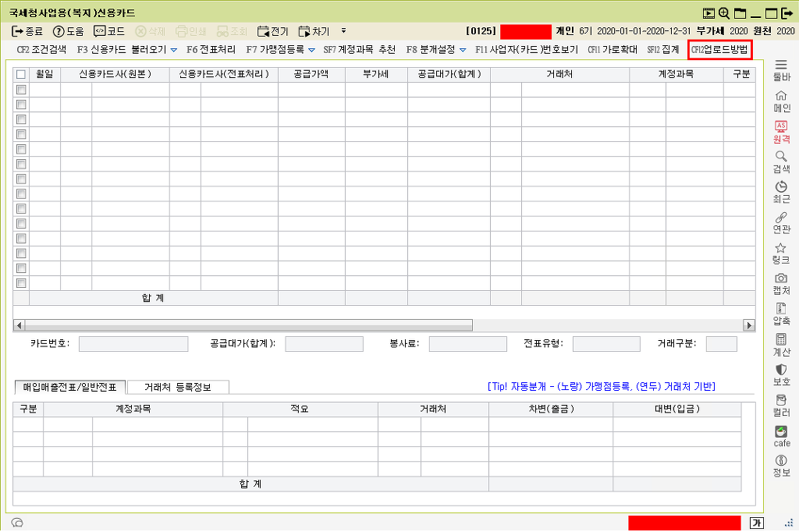
Task: Click the 공급가액 column header
Action: (311, 74)
